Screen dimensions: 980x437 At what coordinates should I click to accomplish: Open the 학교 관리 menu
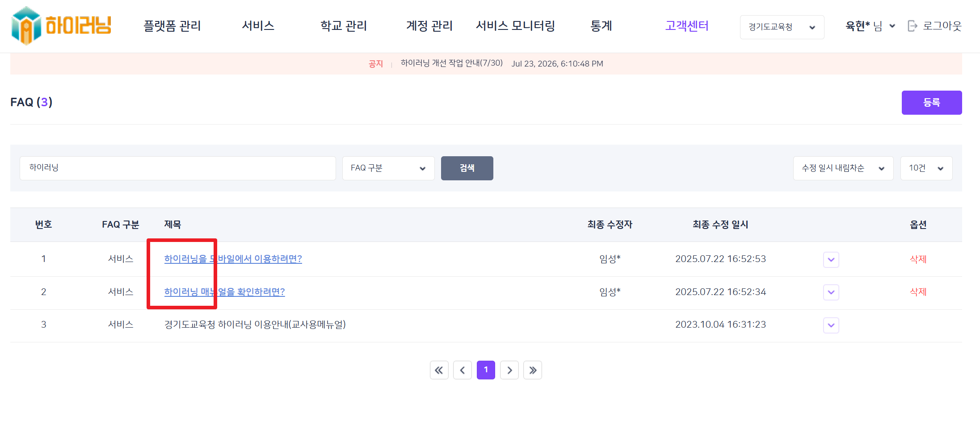344,26
